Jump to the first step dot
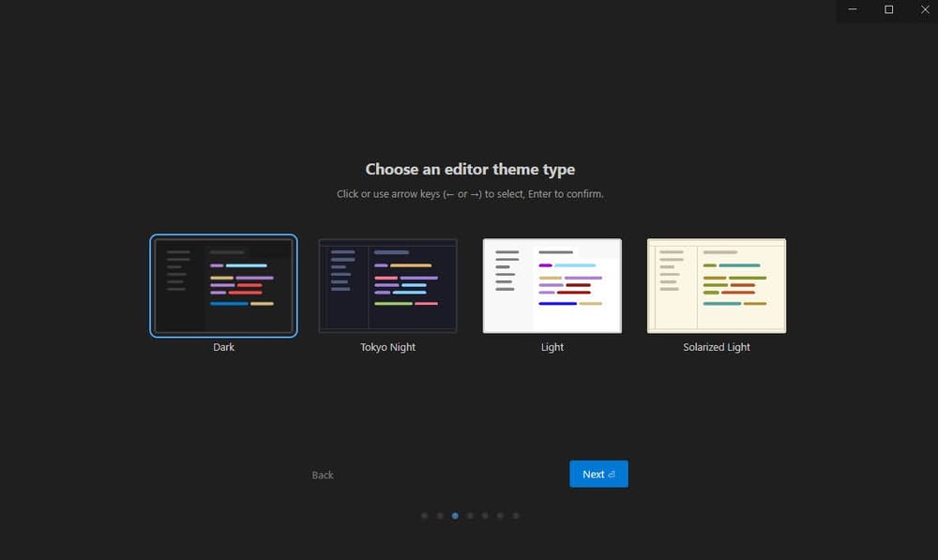 (x=425, y=515)
